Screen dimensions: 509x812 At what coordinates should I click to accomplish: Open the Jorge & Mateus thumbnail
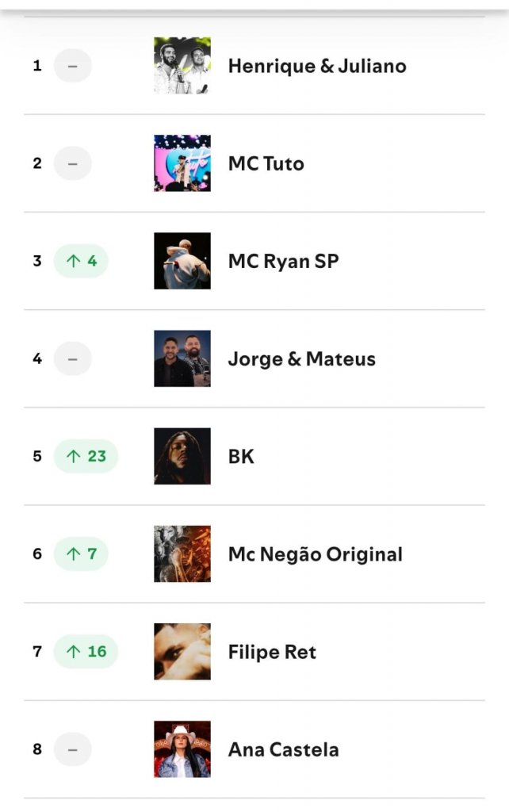coord(182,358)
